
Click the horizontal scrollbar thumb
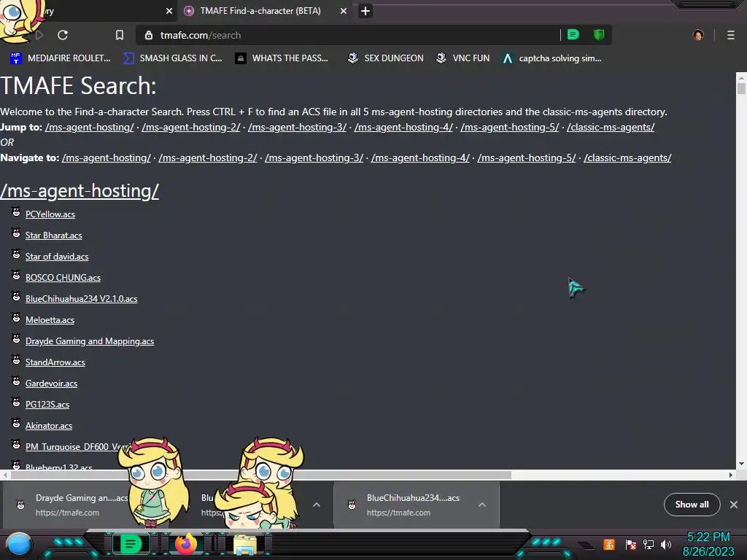click(x=261, y=475)
